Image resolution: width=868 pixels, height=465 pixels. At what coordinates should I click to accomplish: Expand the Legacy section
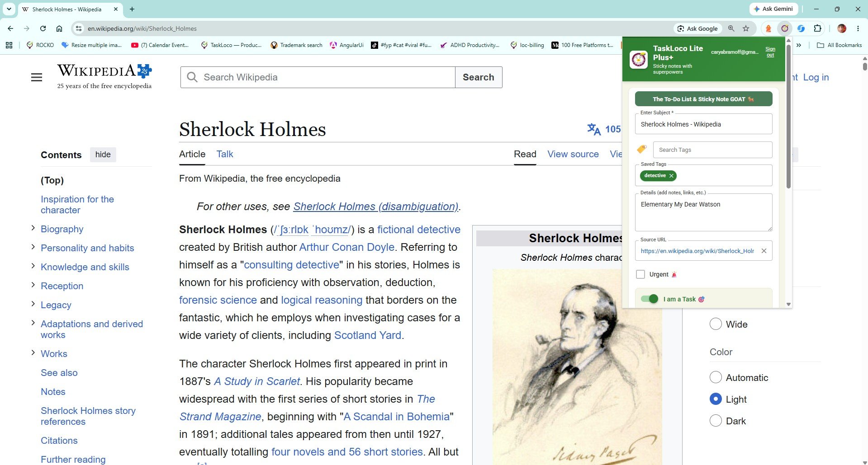[33, 304]
